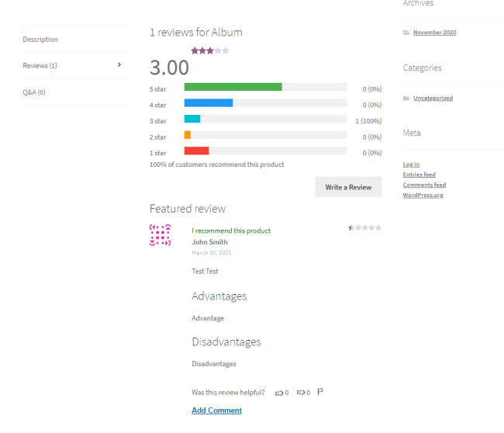Screen dimensions: 504x433
Task: Switch to the Reviews (1) tab
Action: pos(40,66)
